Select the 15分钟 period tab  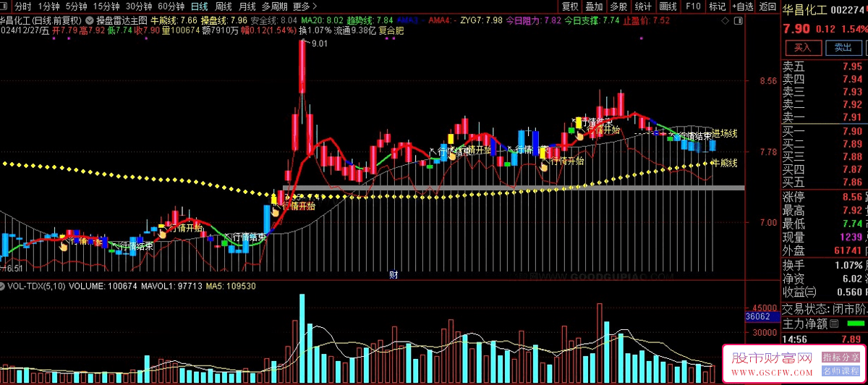106,7
